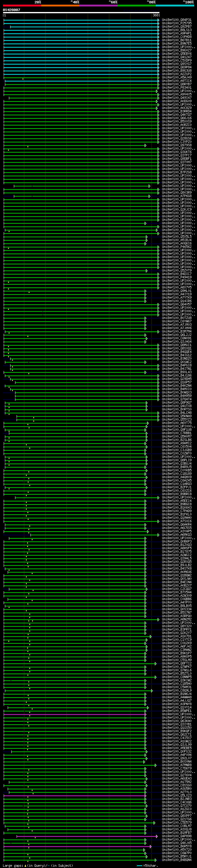
Task: Click label UniRef100_Q49I47
Action: pos(177,98)
